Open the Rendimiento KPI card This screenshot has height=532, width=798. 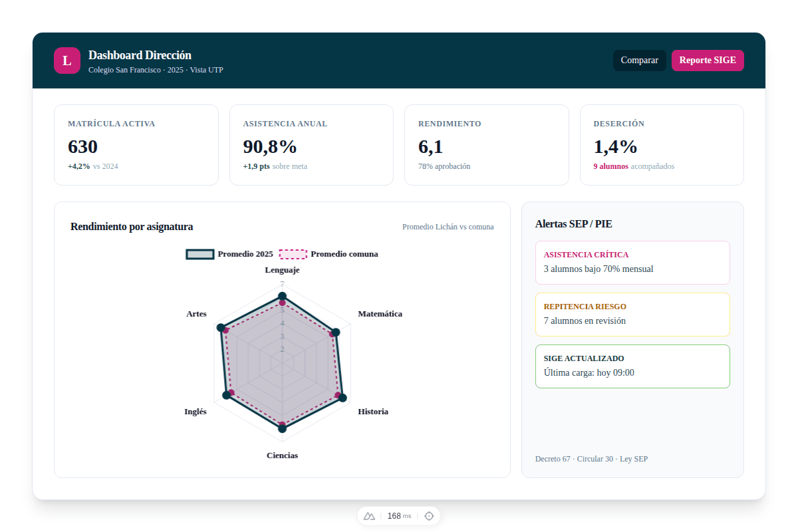pyautogui.click(x=486, y=144)
